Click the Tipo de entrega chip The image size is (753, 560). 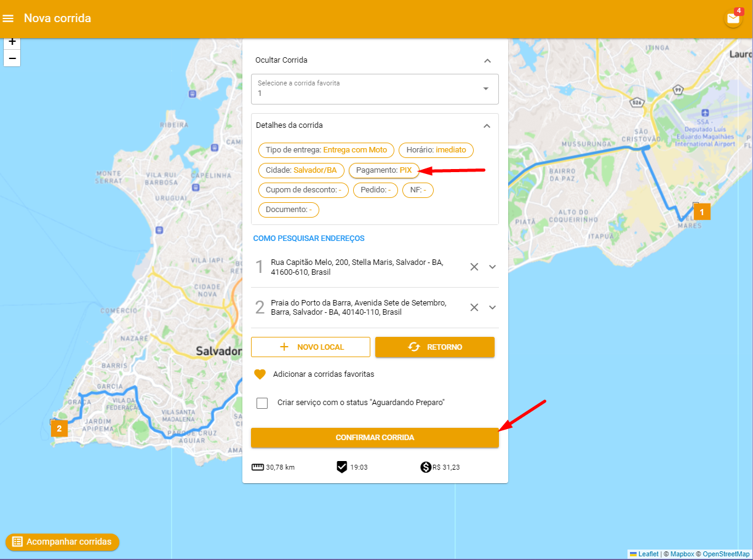(326, 150)
